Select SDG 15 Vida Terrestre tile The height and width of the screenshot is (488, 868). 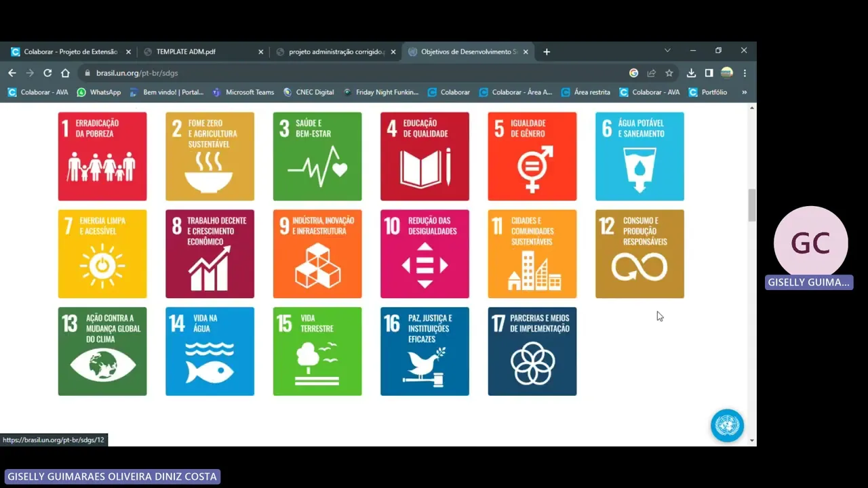pyautogui.click(x=317, y=352)
